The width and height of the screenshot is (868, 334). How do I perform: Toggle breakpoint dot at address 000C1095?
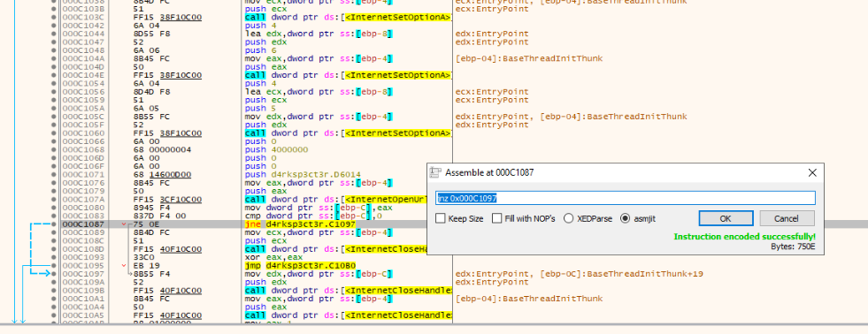click(54, 265)
